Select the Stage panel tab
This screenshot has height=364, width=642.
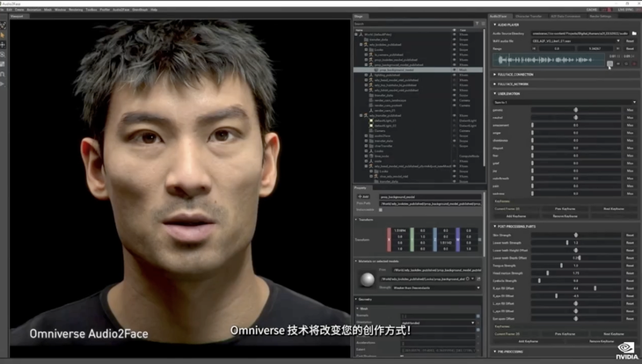(x=359, y=17)
